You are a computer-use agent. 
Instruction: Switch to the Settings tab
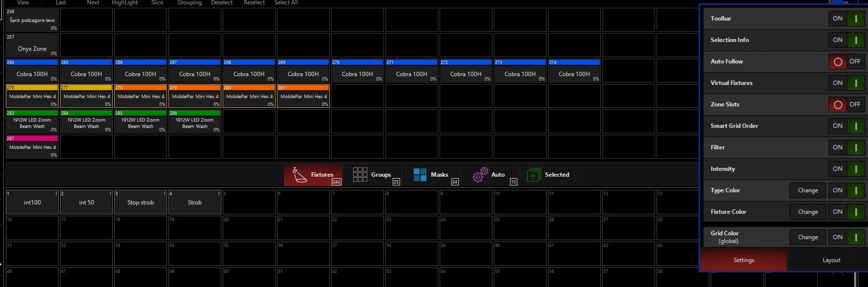click(743, 260)
